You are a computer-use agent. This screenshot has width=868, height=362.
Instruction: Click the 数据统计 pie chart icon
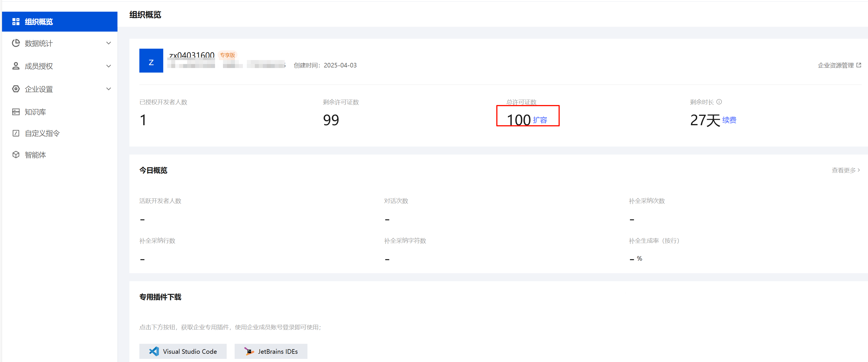(x=16, y=43)
